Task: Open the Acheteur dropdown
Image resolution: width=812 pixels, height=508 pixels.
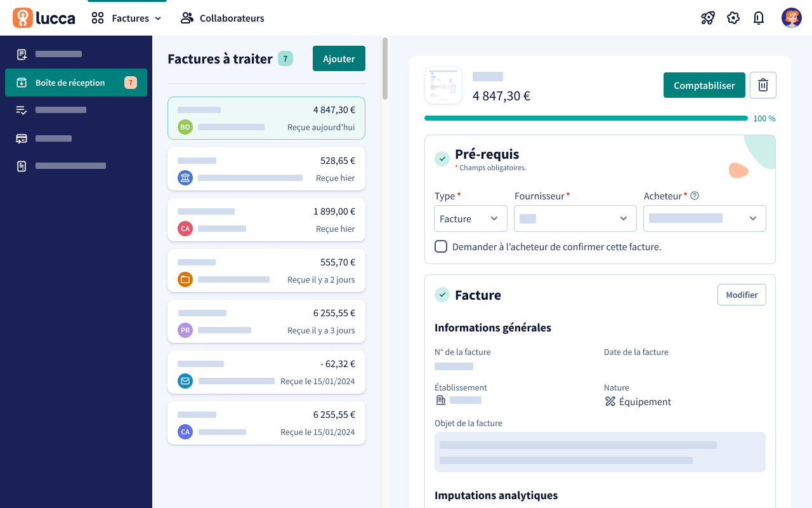Action: tap(704, 218)
